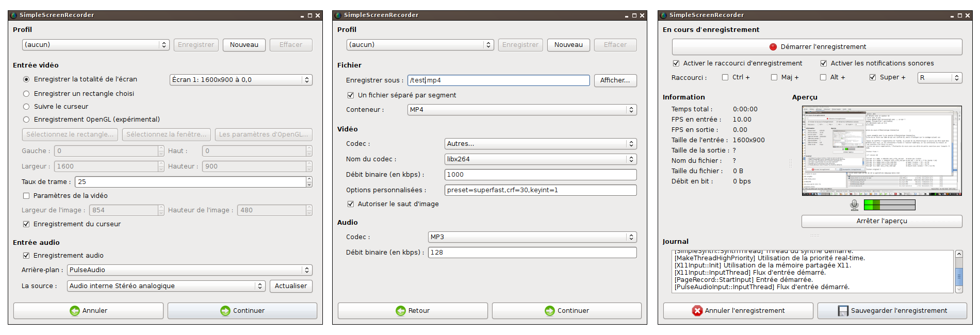Click the green arrow icon on Annuler in the left window
The image size is (980, 335).
coord(75,311)
